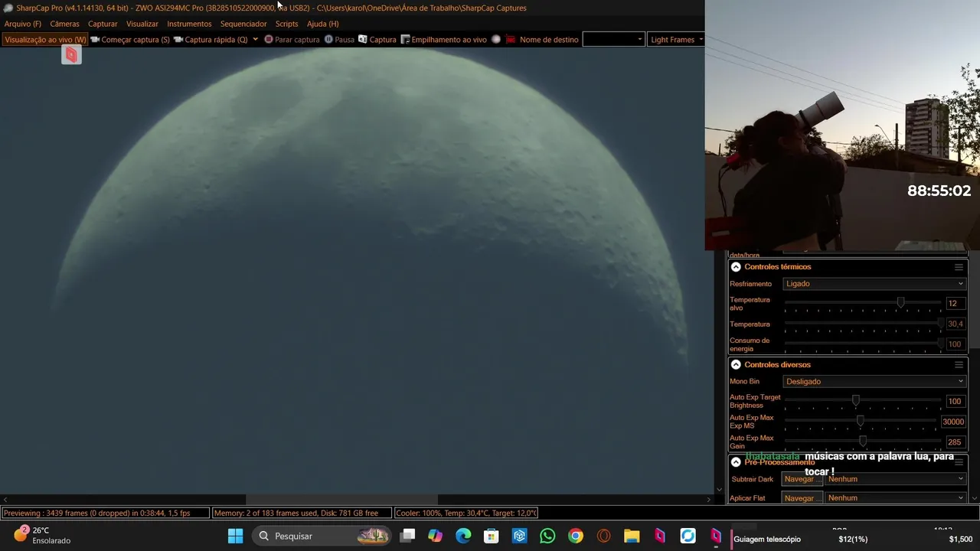Click the Captura button label
This screenshot has height=551, width=980.
pos(383,39)
